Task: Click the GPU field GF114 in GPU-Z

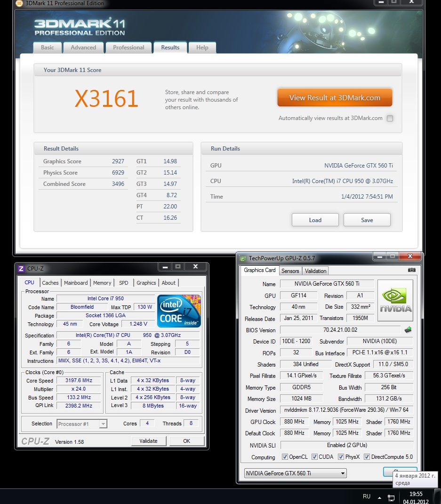Action: [x=298, y=296]
